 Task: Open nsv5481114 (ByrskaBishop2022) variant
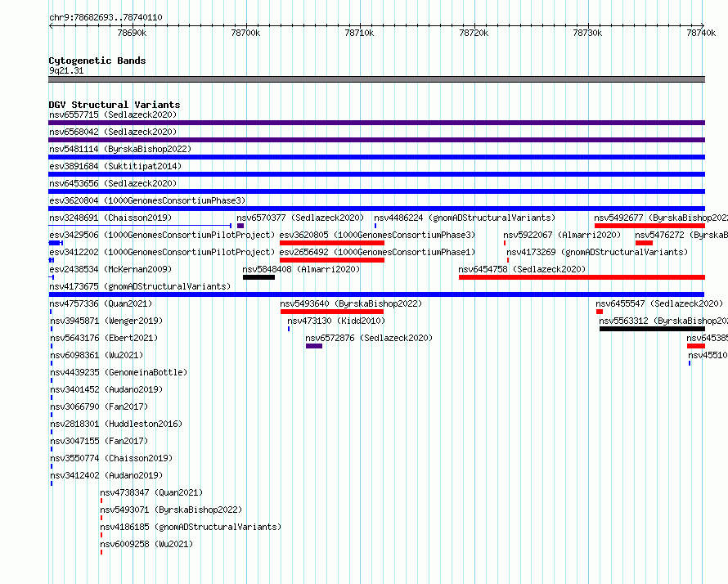click(x=120, y=149)
